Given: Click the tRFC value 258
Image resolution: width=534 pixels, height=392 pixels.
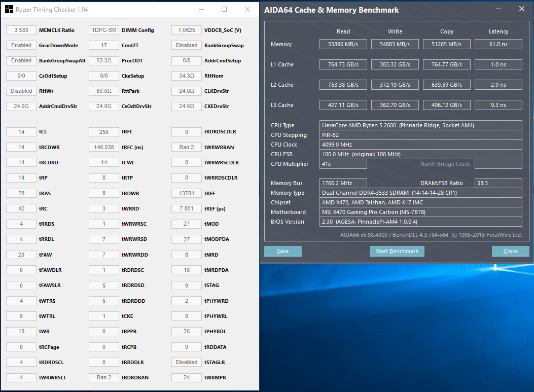Looking at the screenshot, I should click(x=104, y=132).
